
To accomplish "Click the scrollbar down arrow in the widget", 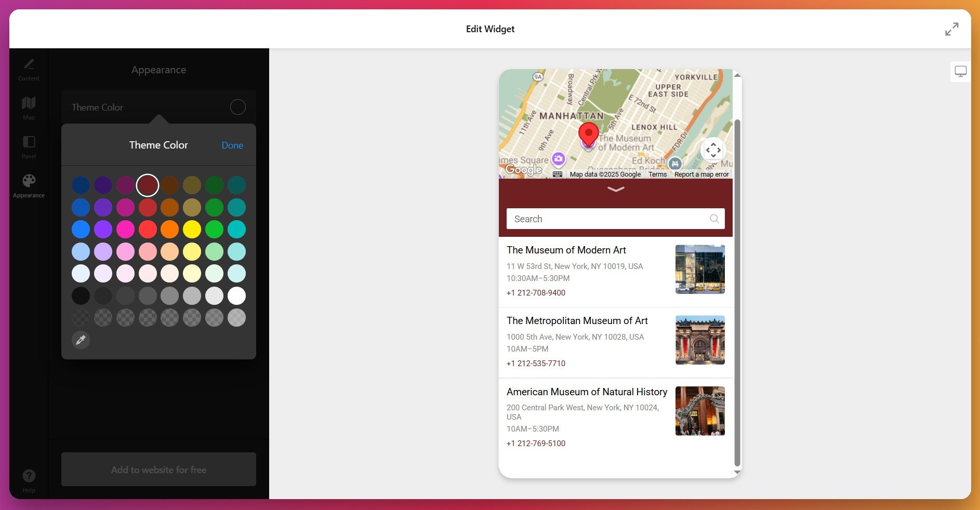I will point(737,472).
